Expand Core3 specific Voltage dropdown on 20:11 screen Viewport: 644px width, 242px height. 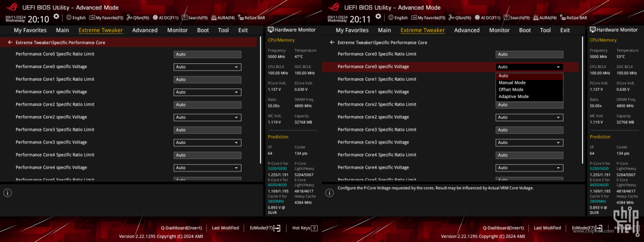530,142
